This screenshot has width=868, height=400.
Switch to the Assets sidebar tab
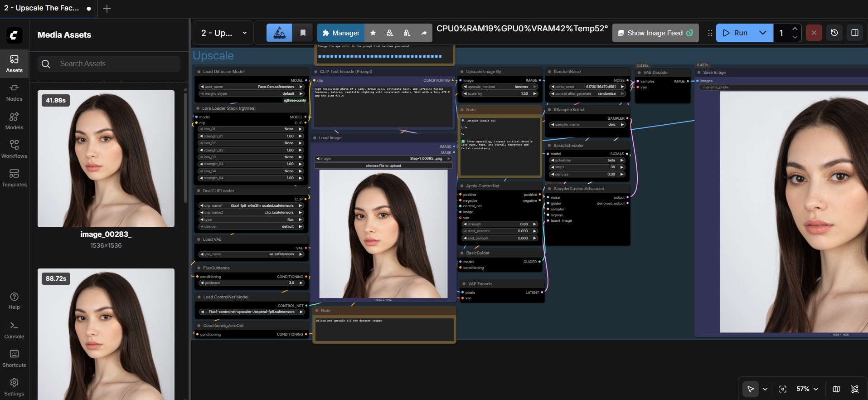pyautogui.click(x=14, y=63)
